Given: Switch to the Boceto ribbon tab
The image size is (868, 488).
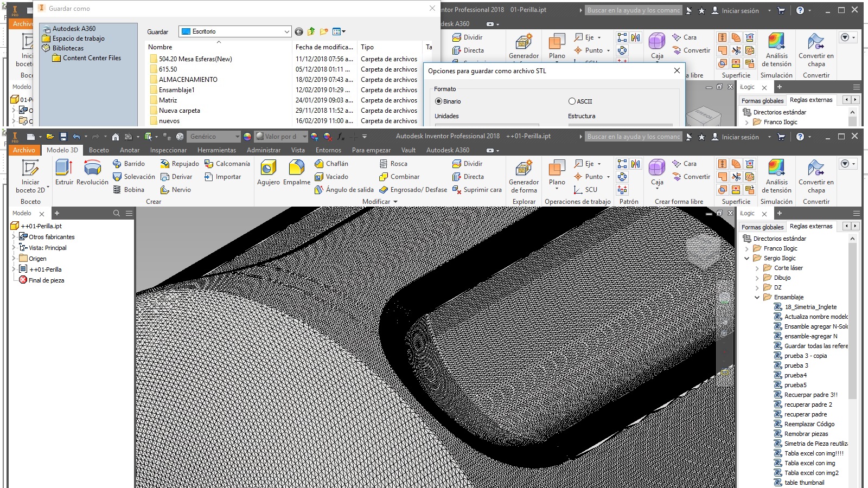Looking at the screenshot, I should pos(99,150).
